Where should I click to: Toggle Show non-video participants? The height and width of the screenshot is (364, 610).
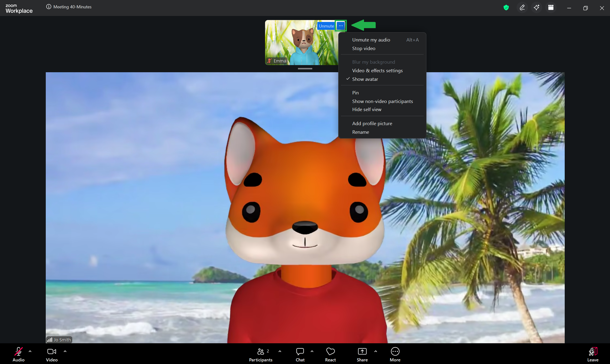coord(382,101)
